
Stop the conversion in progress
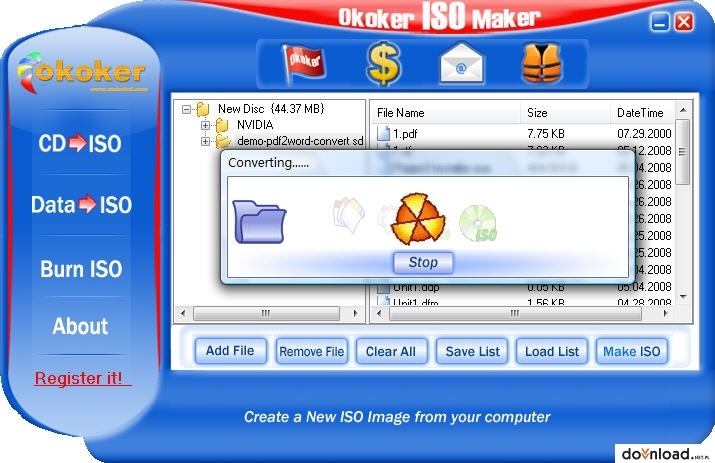(423, 262)
